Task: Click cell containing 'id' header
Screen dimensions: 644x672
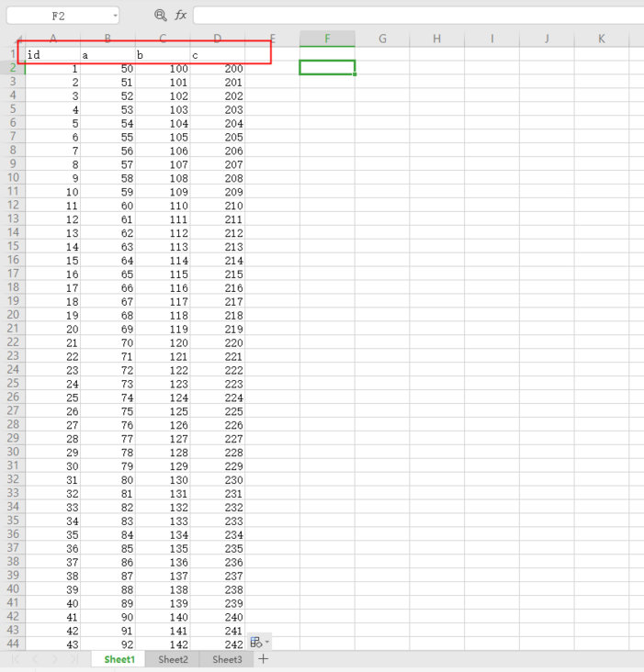Action: [52, 54]
